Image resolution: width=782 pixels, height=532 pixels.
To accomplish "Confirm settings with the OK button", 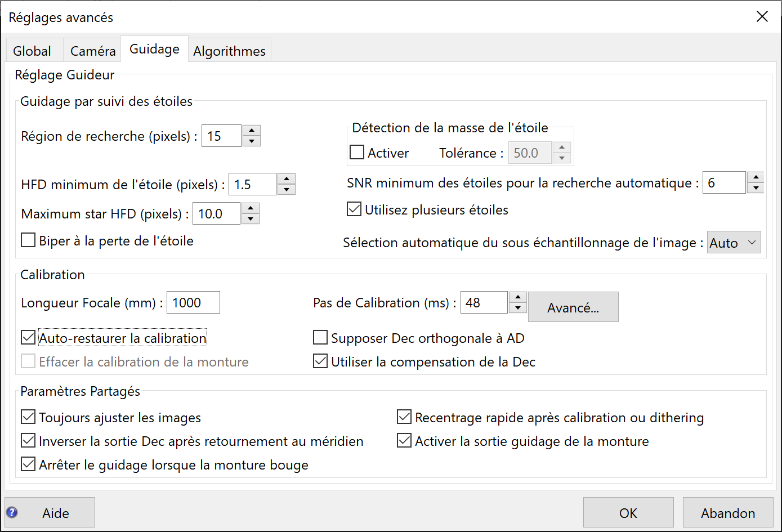I will [628, 513].
